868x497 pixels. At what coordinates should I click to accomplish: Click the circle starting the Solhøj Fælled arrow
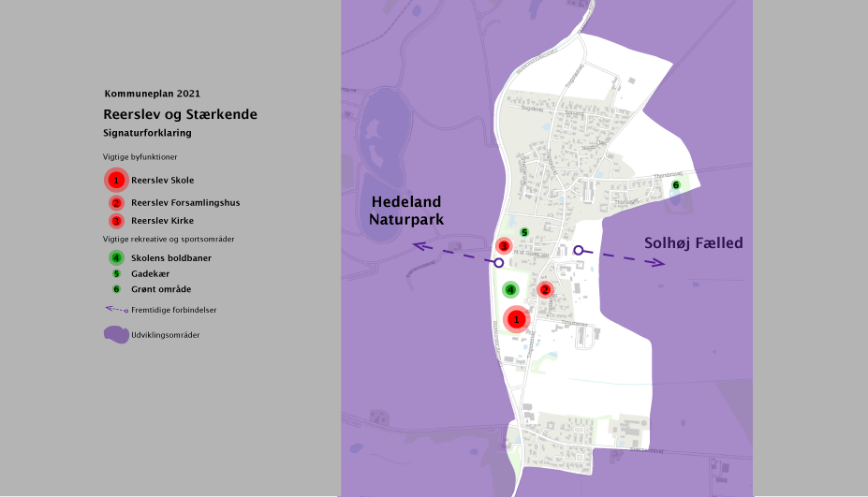(x=579, y=250)
